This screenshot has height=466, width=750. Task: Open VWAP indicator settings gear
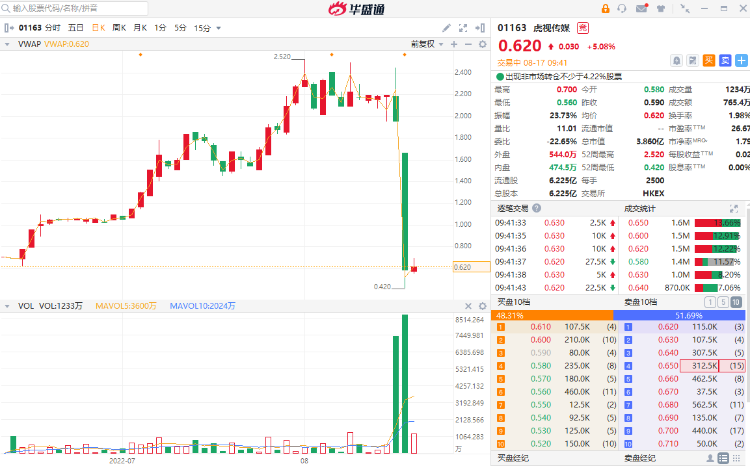point(483,44)
